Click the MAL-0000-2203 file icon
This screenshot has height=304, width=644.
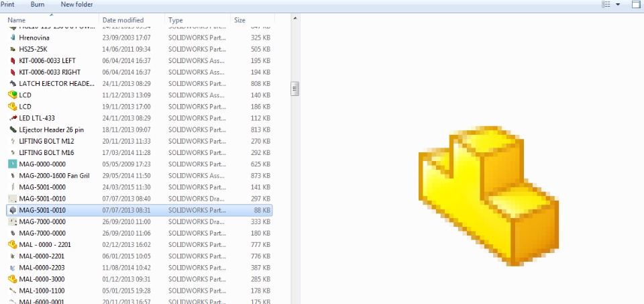click(x=12, y=268)
